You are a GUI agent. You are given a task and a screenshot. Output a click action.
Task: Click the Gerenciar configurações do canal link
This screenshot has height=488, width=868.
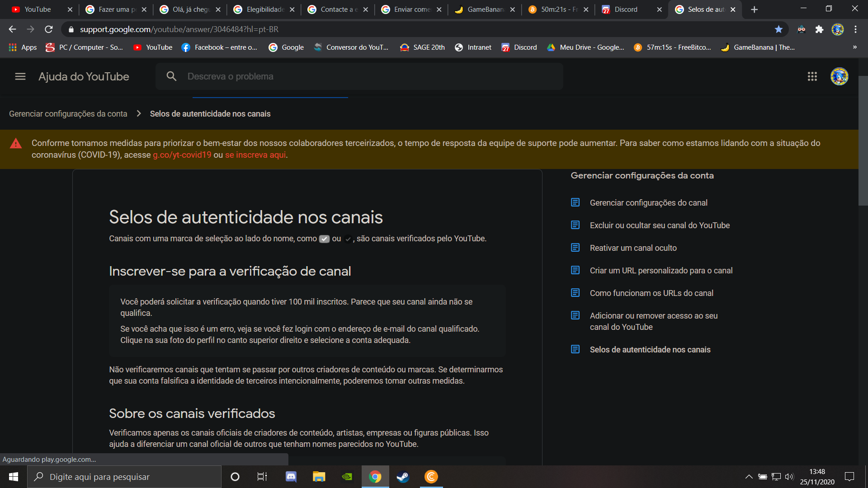tap(649, 202)
